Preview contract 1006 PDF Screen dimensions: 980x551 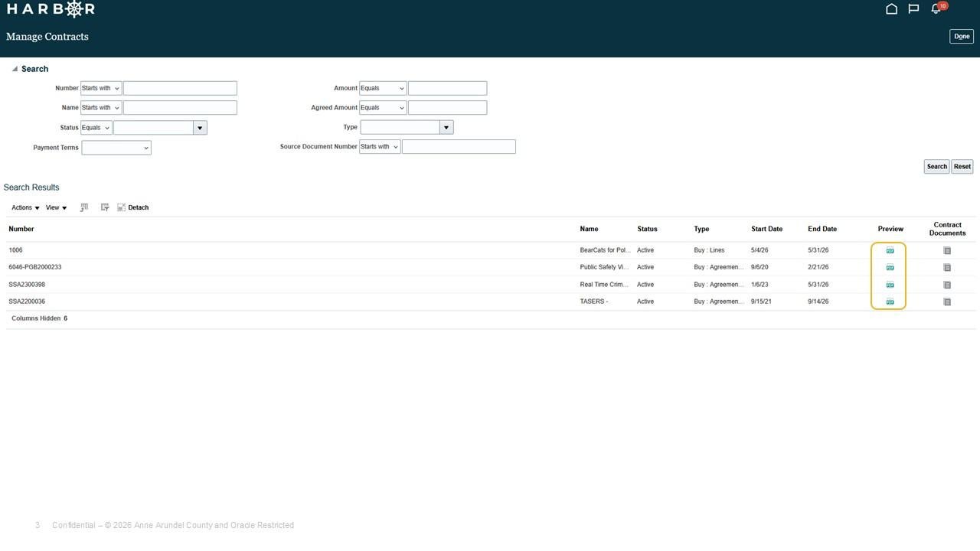click(x=890, y=250)
